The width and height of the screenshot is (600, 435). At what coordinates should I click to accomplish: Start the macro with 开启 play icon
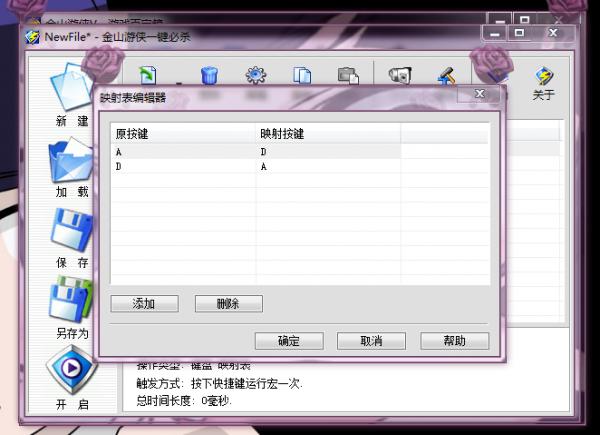(x=71, y=369)
